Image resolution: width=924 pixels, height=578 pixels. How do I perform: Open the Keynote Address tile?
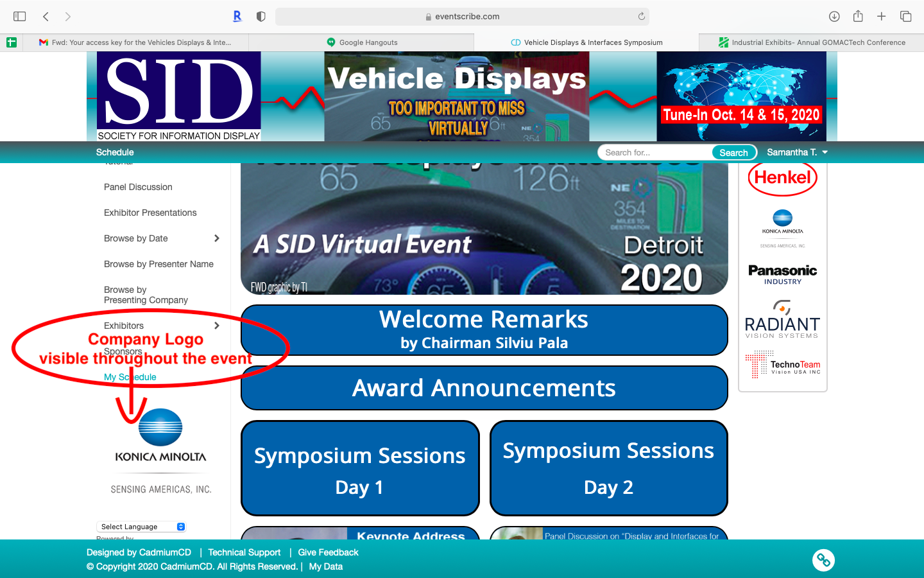pos(360,533)
